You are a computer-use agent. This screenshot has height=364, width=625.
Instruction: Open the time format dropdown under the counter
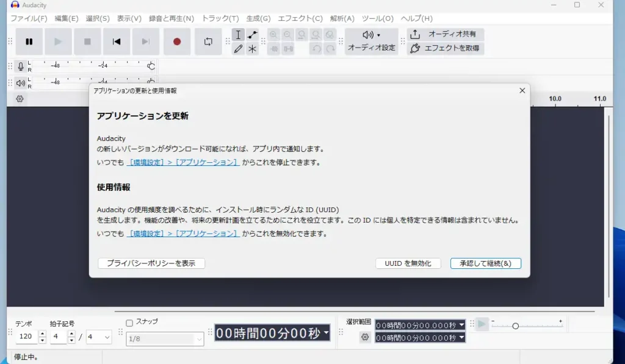pyautogui.click(x=325, y=333)
